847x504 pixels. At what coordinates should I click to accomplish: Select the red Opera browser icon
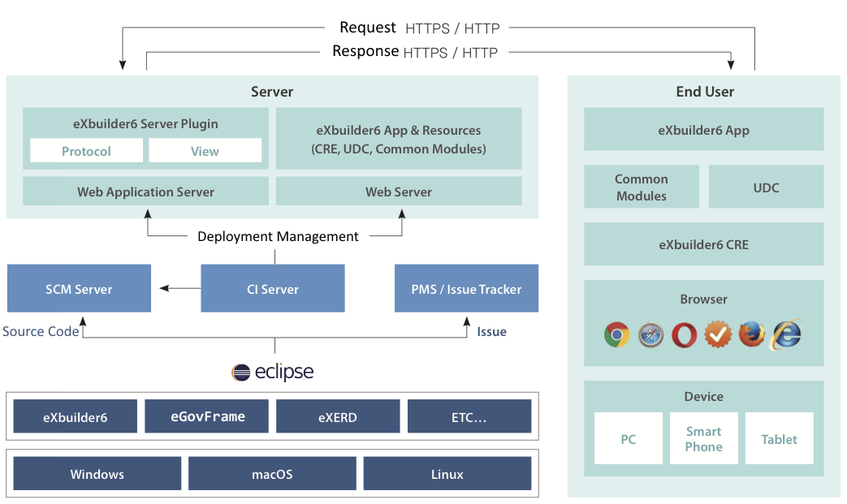coord(685,334)
